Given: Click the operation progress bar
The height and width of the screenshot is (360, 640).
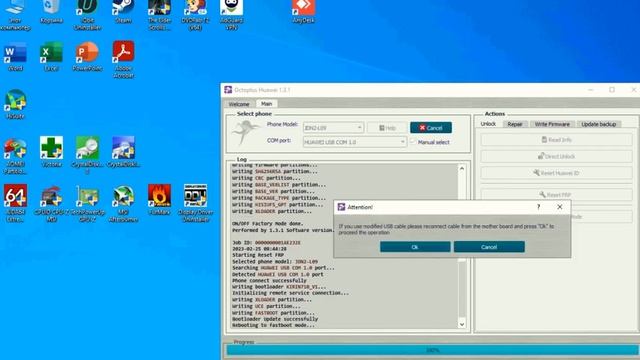Looking at the screenshot, I should (x=433, y=350).
